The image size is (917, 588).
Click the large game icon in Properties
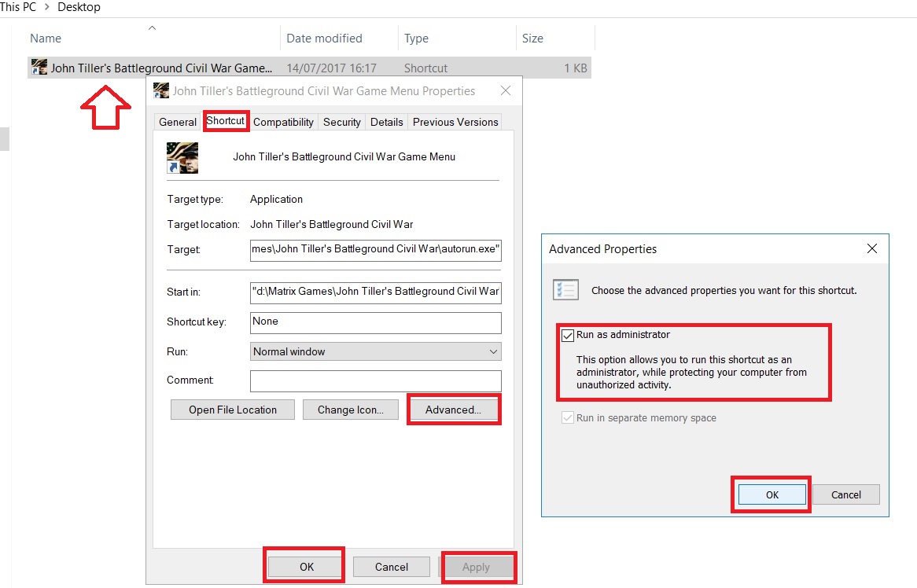182,158
